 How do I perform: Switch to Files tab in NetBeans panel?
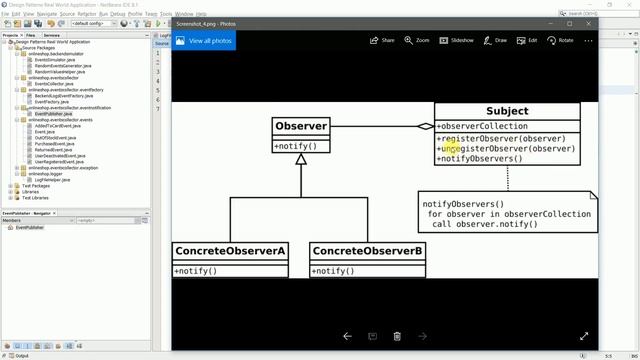(31, 36)
